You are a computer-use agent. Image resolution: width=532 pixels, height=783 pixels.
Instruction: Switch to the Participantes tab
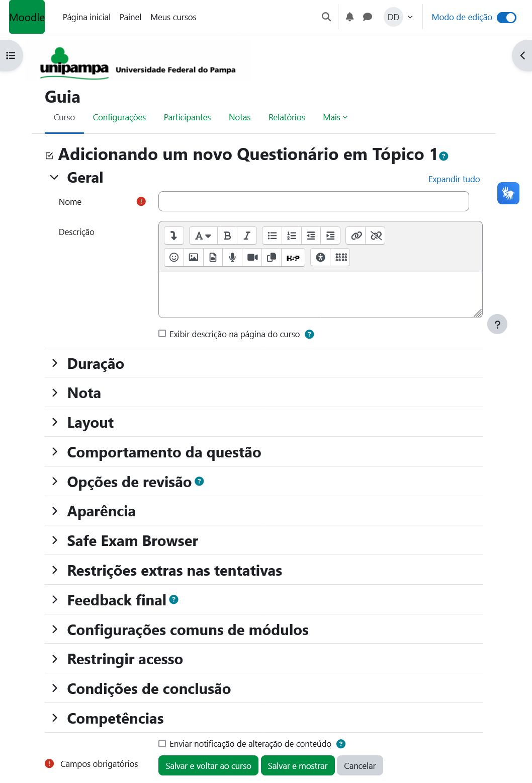tap(187, 117)
